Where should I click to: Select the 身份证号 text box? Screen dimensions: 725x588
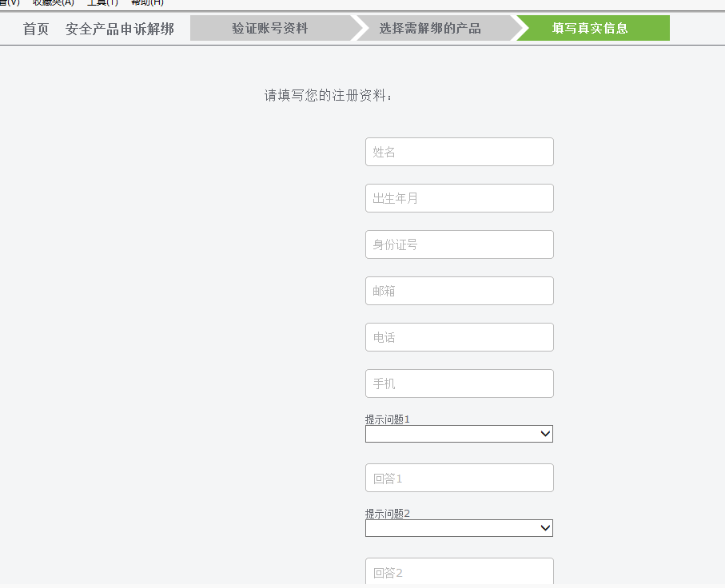pyautogui.click(x=459, y=244)
